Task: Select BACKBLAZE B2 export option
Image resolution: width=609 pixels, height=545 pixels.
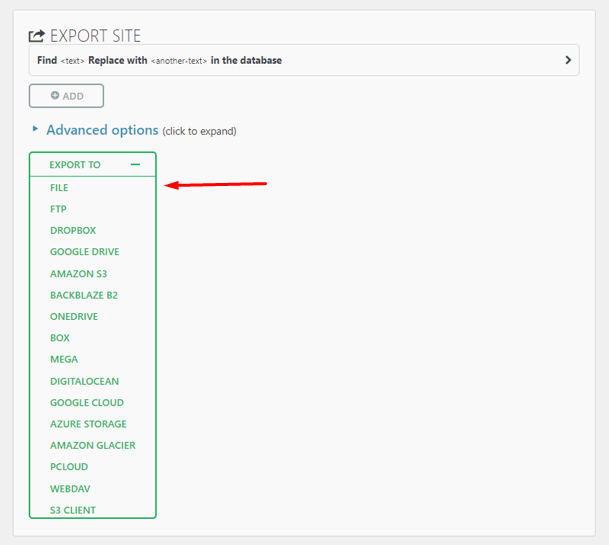Action: (84, 295)
